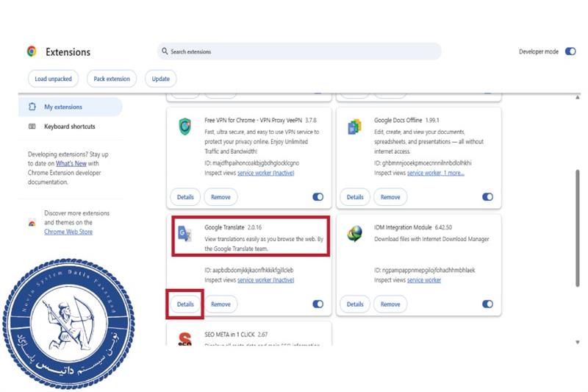Click the Google Translate extension icon
This screenshot has height=392, width=588.
[x=184, y=234]
